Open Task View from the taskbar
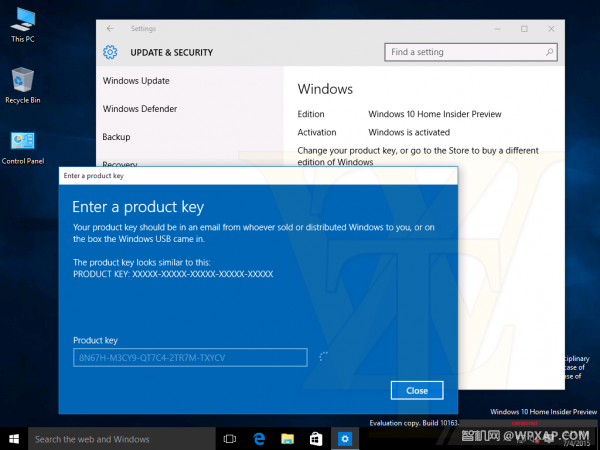Screen dimensions: 600x450 point(230,439)
